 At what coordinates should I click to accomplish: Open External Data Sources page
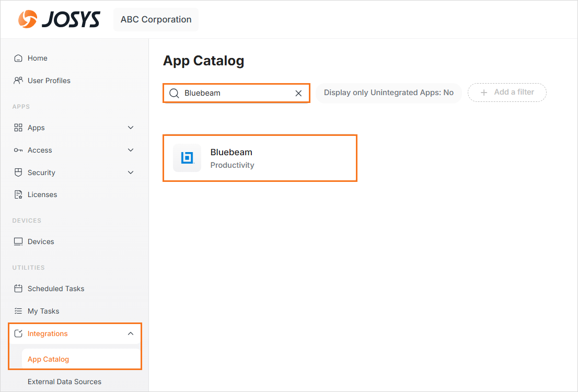click(64, 382)
